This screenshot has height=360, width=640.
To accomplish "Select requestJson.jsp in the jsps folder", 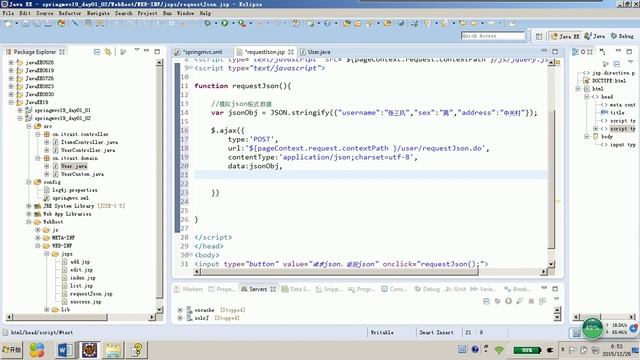I will pos(91,294).
